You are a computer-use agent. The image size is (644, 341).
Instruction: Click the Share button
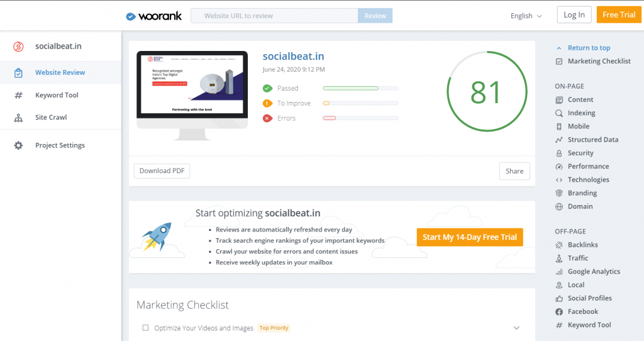point(514,171)
